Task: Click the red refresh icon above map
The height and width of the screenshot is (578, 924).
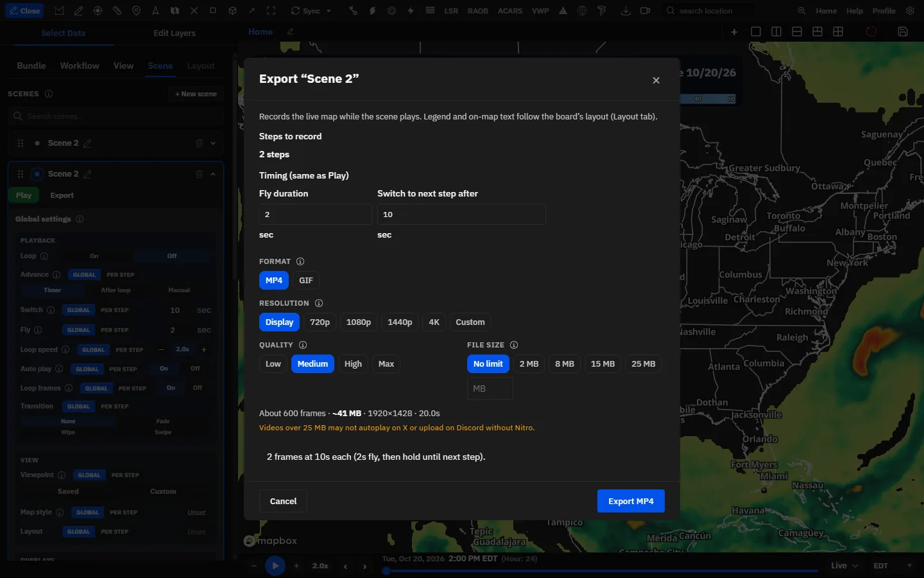Action: (871, 31)
